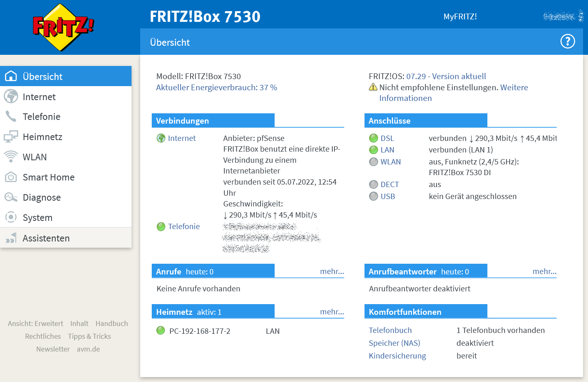The image size is (588, 382).
Task: Open the Kindersicherung link
Action: [x=397, y=356]
